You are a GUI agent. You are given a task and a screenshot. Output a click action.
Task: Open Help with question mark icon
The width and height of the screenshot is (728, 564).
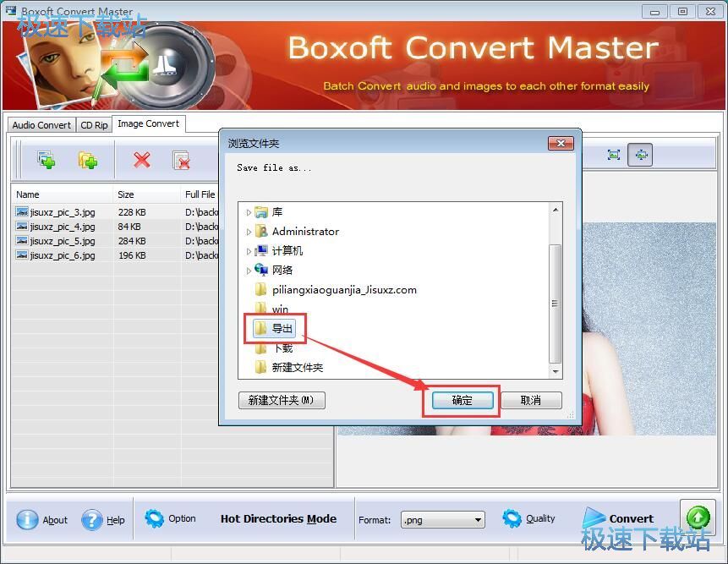92,520
